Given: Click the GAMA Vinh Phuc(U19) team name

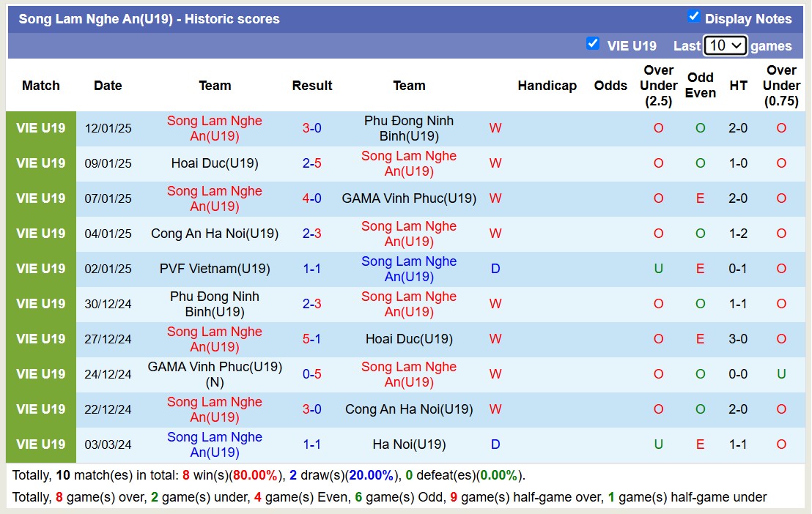Looking at the screenshot, I should [409, 198].
